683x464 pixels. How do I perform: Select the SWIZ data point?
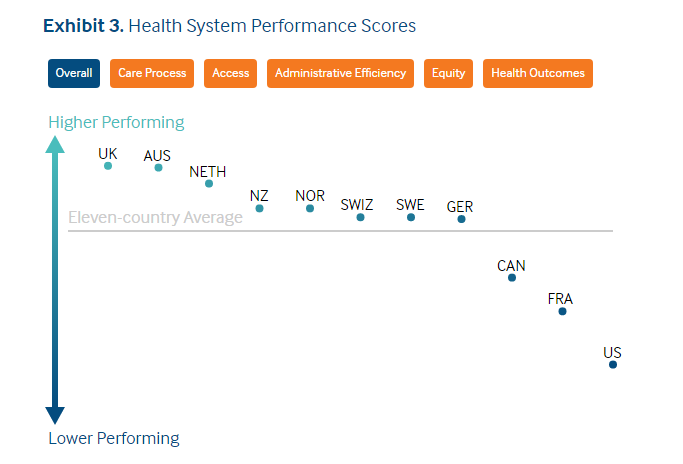[360, 217]
